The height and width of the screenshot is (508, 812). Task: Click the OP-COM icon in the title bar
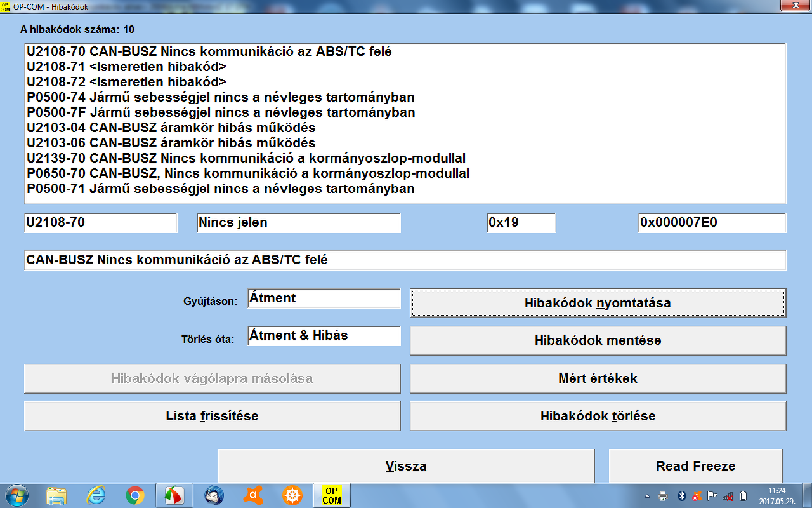click(x=5, y=6)
